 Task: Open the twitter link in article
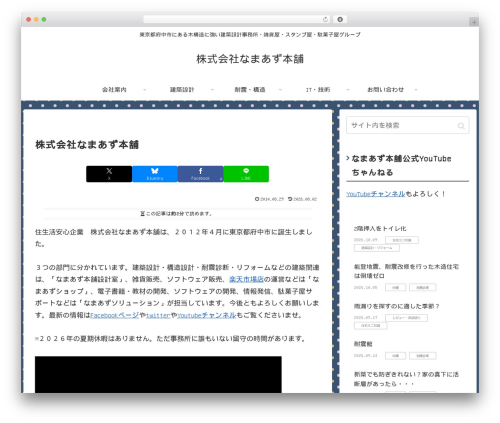(158, 315)
